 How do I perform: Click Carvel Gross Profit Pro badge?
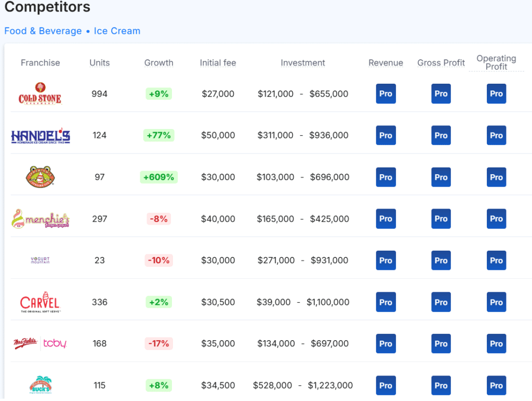click(x=441, y=302)
